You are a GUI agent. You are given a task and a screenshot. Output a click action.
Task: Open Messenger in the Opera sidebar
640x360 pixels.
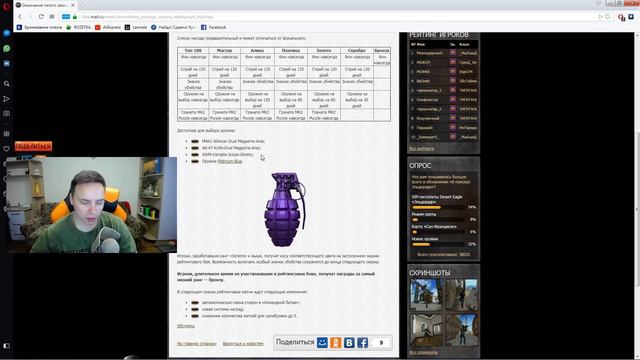7,33
